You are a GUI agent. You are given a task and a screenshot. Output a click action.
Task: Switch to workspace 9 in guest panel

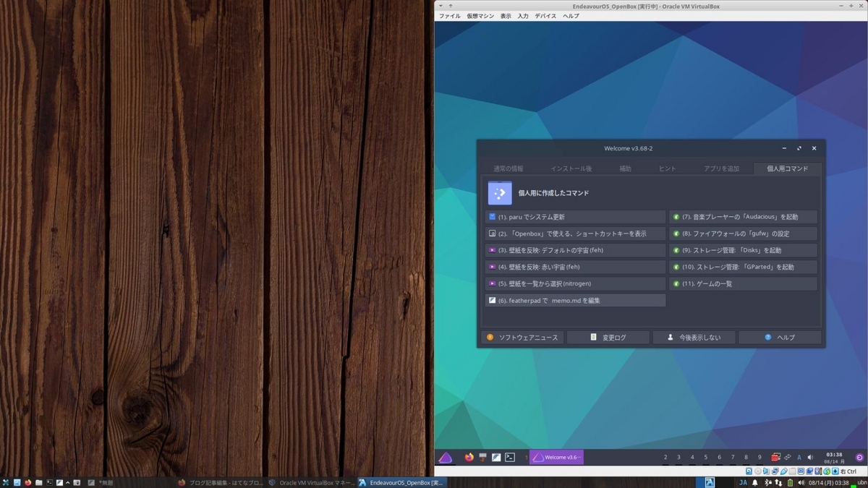coord(759,457)
